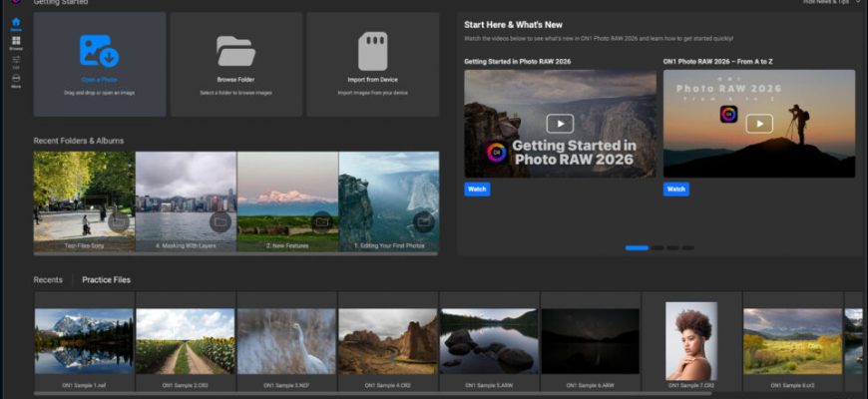This screenshot has width=868, height=399.
Task: Watch Getting Started in Photo RAW 2026
Action: click(x=477, y=190)
